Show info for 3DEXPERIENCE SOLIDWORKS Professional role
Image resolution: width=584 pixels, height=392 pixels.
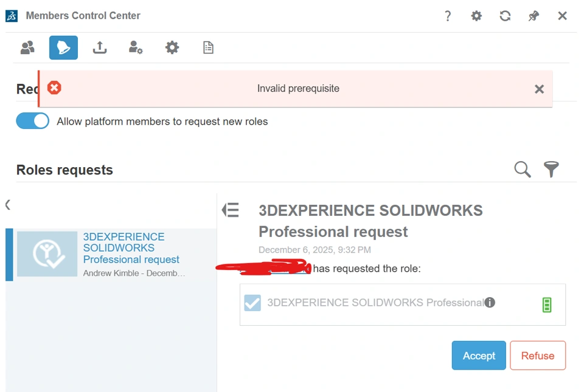[x=490, y=302]
